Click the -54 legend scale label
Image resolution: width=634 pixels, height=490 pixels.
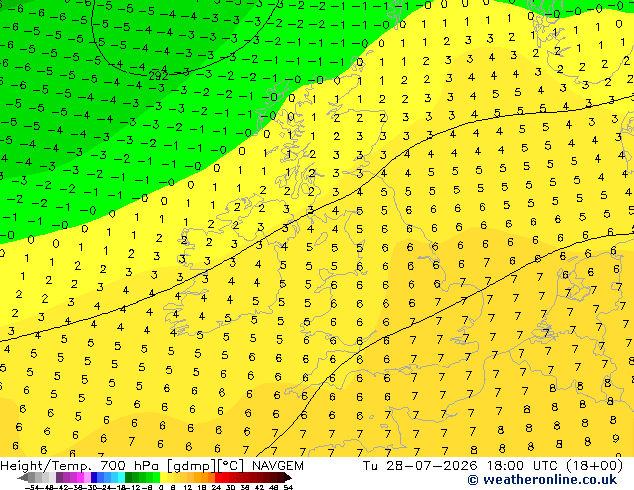point(32,488)
